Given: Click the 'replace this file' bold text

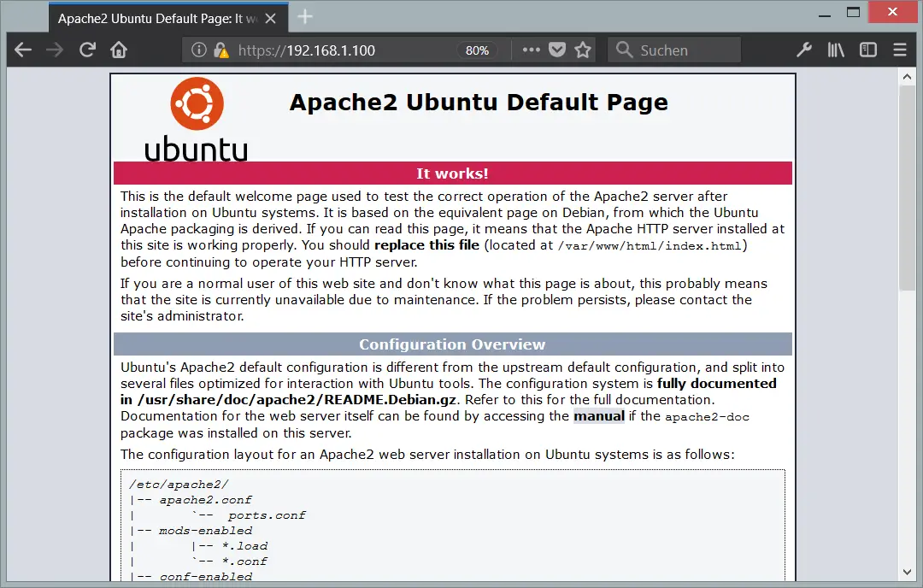Looking at the screenshot, I should point(426,244).
